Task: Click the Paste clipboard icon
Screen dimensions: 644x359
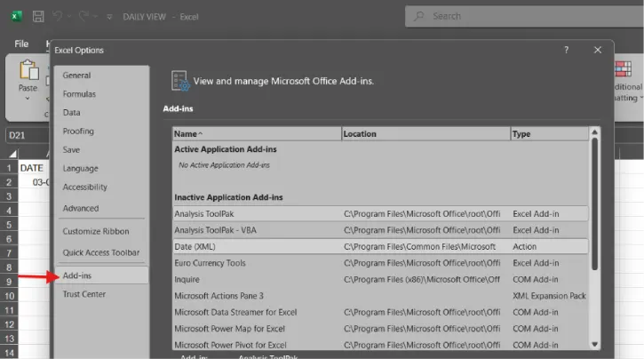Action: click(x=28, y=69)
